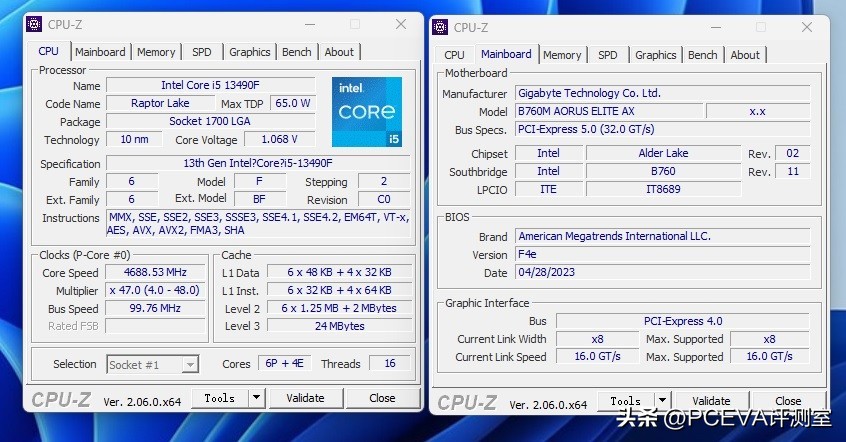This screenshot has width=846, height=442.
Task: Click Technology value 10 nm
Action: pos(134,139)
